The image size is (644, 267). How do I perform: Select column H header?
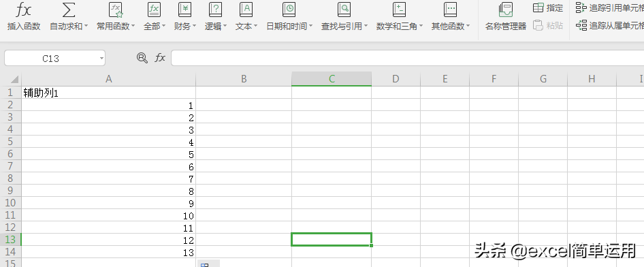click(592, 79)
